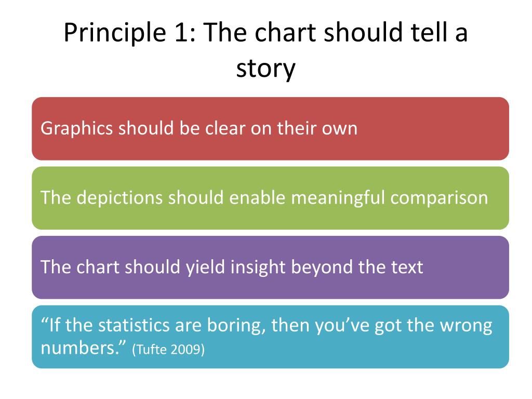Click the word 'Graphics' in red box
532x399 pixels.
pos(77,129)
